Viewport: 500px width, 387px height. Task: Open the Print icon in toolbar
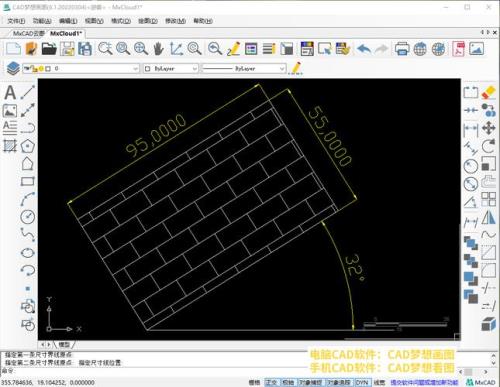402,49
